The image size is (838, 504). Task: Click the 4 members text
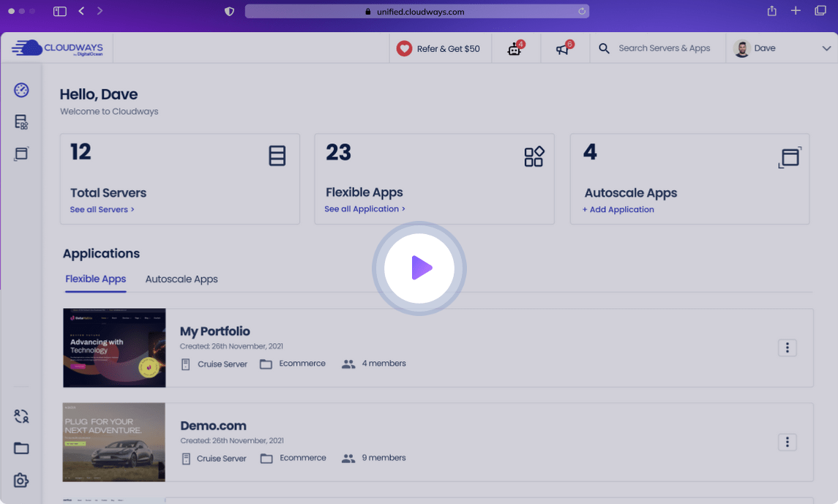coord(384,363)
